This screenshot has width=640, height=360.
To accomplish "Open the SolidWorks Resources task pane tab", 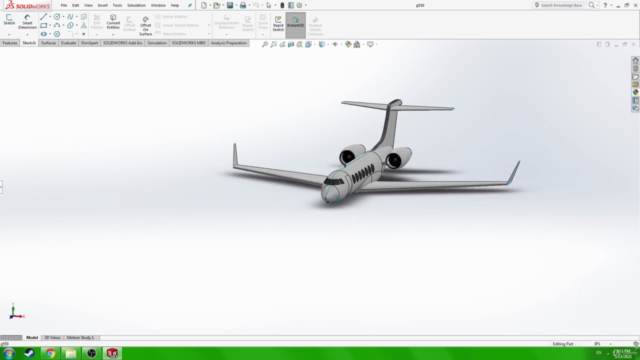I will point(636,60).
